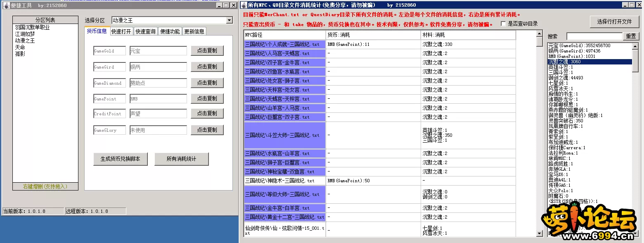This screenshot has width=644, height=243.
Task: Click the 材料:消耗 column header
Action: tap(469, 35)
